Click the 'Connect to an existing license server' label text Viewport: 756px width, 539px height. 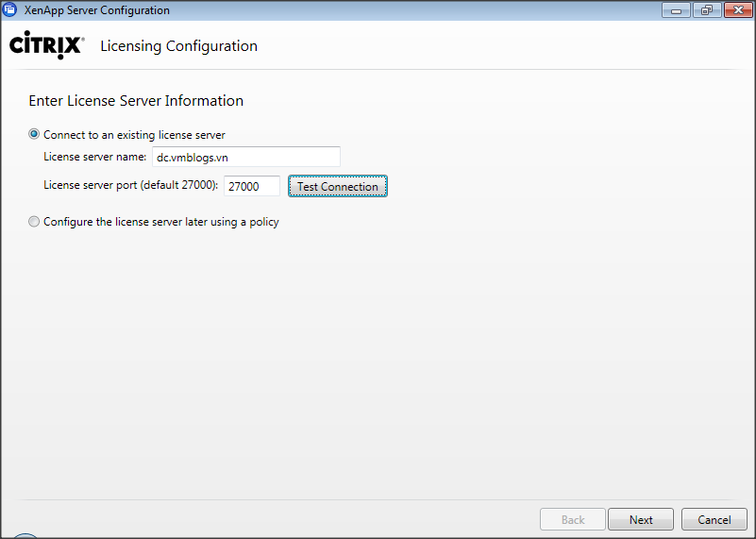click(x=134, y=135)
